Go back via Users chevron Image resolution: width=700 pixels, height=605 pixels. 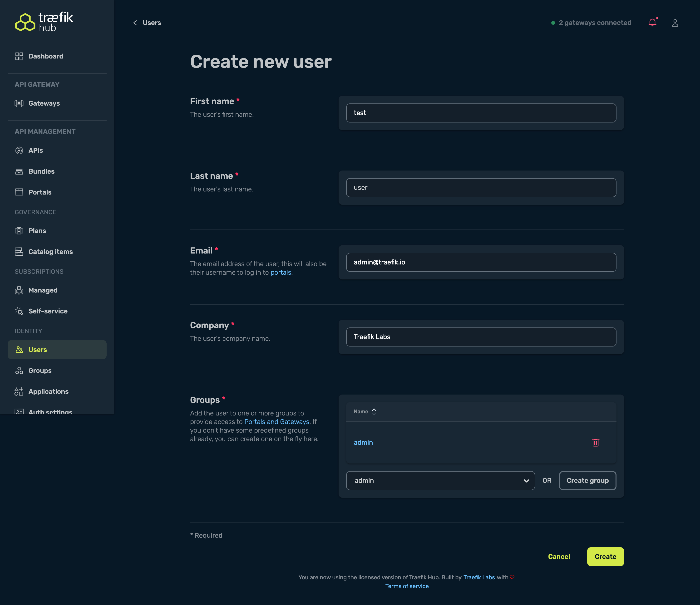pos(135,23)
